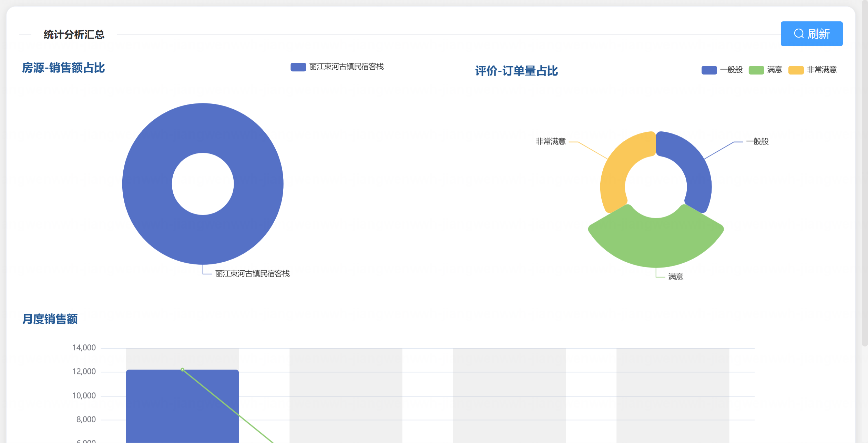Toggle the 满意 legend green swatch
868x443 pixels.
(x=756, y=70)
